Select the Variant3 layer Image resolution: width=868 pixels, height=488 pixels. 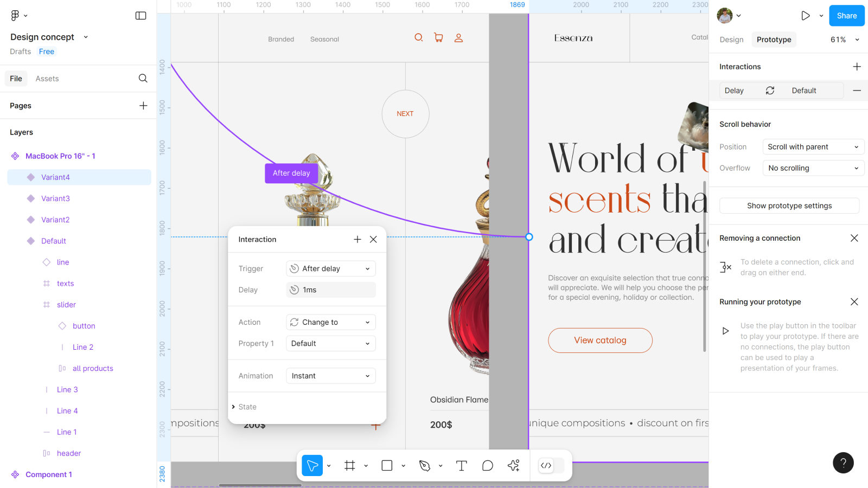55,198
